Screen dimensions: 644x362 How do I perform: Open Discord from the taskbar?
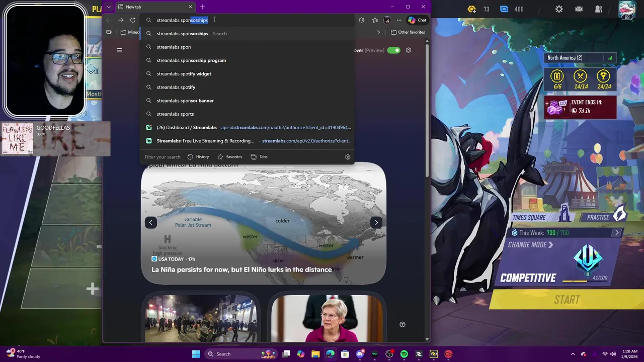pos(360,354)
